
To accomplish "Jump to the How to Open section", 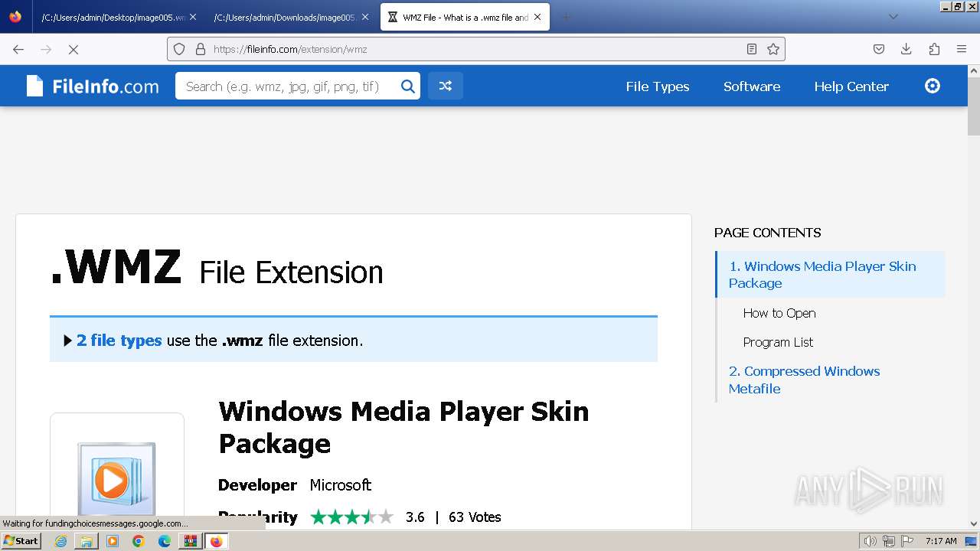I will (x=779, y=313).
